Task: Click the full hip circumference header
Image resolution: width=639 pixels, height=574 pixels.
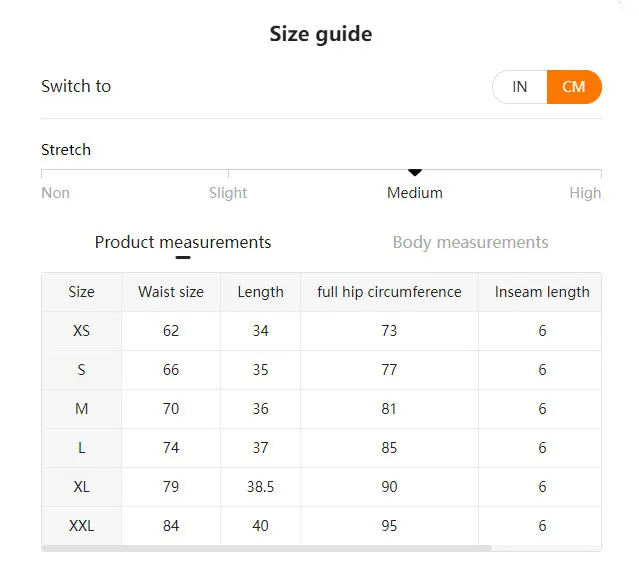Action: tap(389, 292)
